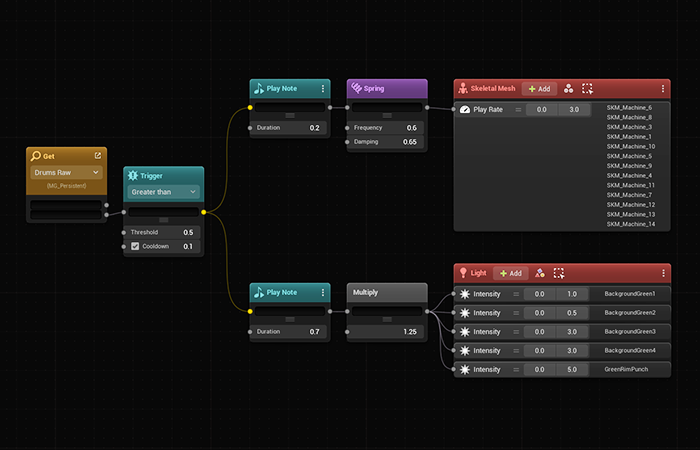The width and height of the screenshot is (700, 450).
Task: Select the GreenRimPunch light label
Action: (626, 369)
